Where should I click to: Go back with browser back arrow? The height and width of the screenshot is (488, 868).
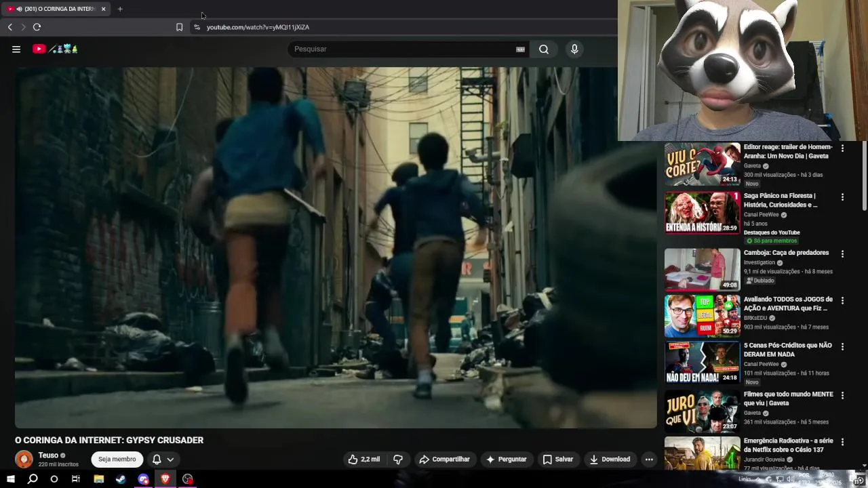pos(10,27)
